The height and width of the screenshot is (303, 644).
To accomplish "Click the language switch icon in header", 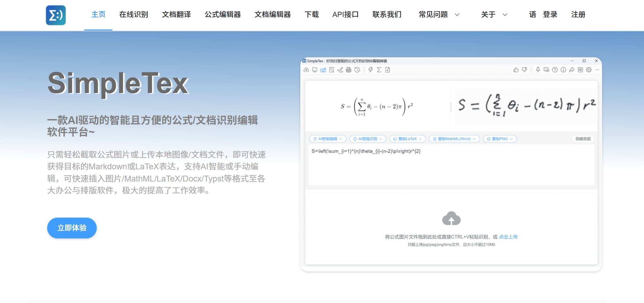I will tap(532, 15).
